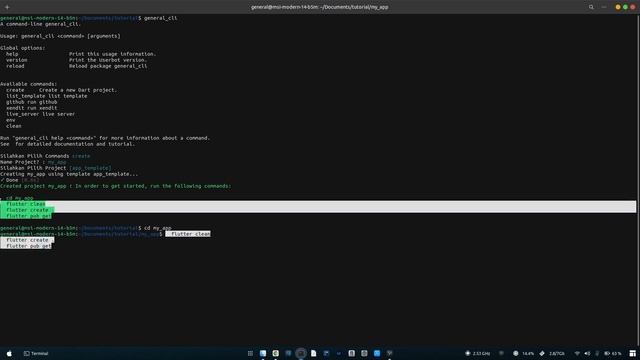This screenshot has height=360, width=640.
Task: Click the 'github run github' line
Action: (x=31, y=102)
